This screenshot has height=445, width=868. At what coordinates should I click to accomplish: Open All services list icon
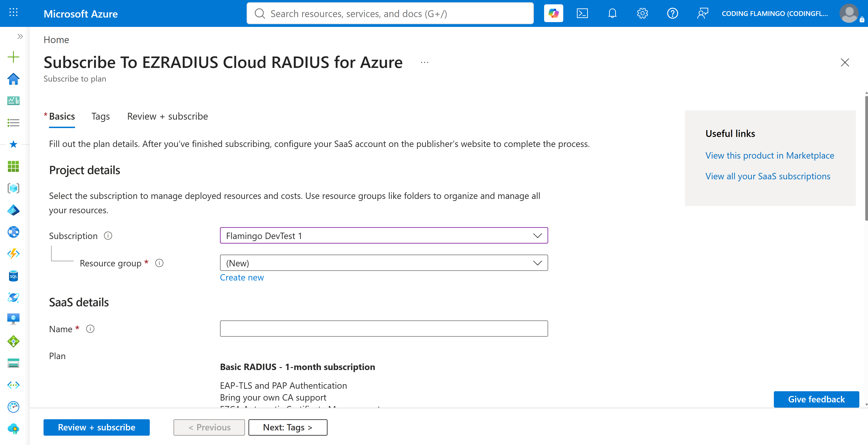click(x=13, y=123)
